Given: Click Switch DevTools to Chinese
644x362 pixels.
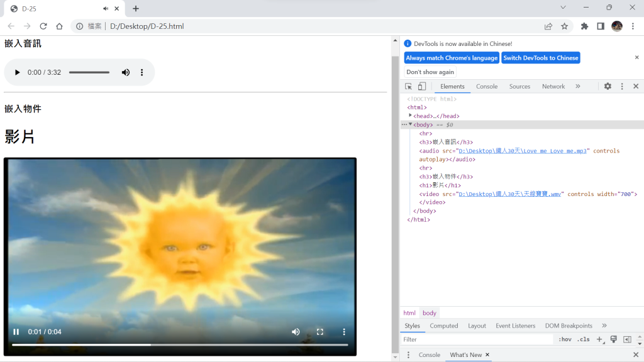Looking at the screenshot, I should coord(540,58).
